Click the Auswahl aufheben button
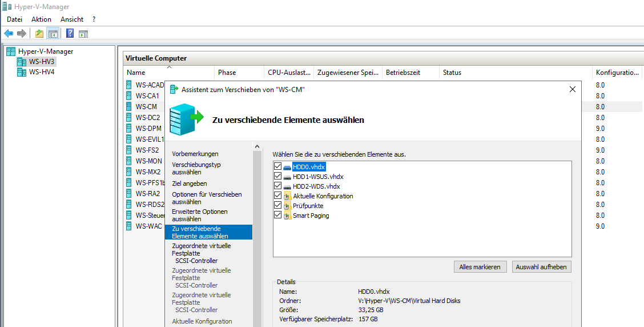The image size is (644, 327). click(541, 267)
